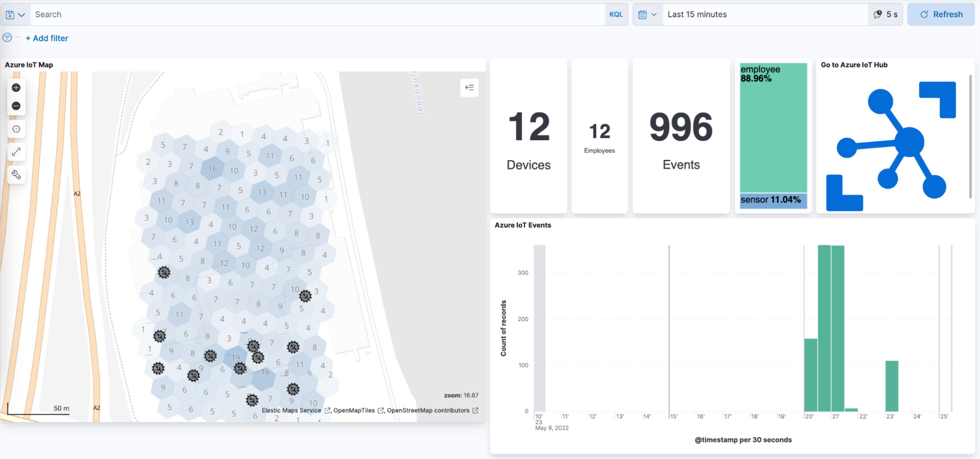Click the bar at the 23' tick
The height and width of the screenshot is (459, 980).
point(892,386)
